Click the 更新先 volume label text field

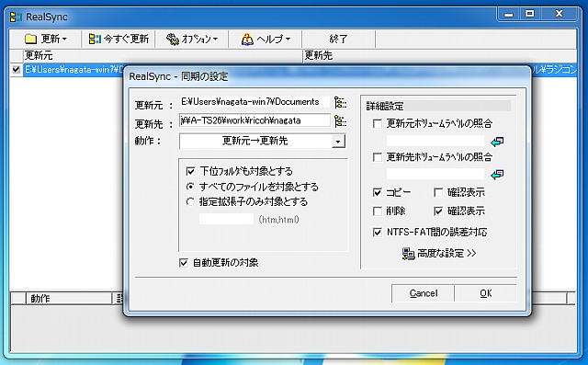pyautogui.click(x=435, y=174)
